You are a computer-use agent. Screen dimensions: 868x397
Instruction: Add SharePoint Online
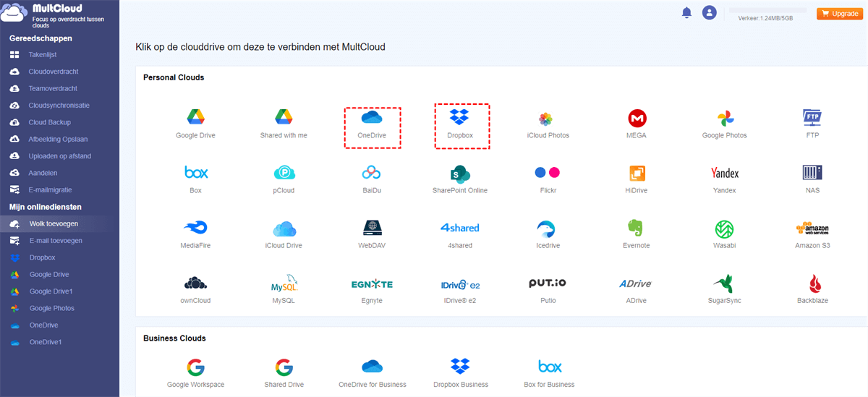tap(460, 179)
